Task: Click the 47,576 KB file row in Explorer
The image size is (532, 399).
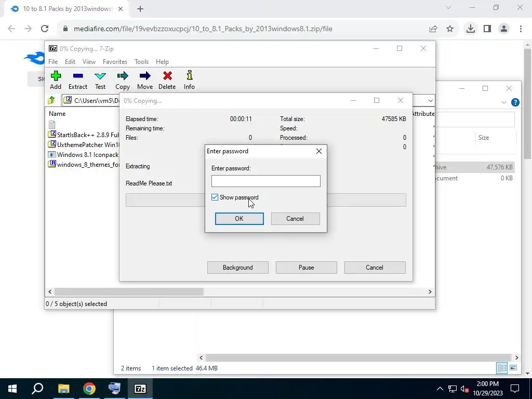Action: [475, 167]
